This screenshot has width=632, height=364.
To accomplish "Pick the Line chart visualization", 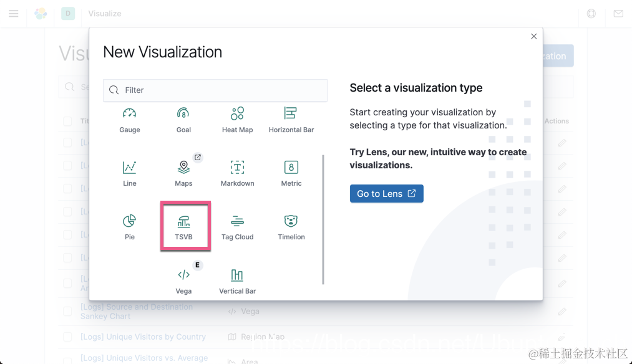I will pos(129,173).
